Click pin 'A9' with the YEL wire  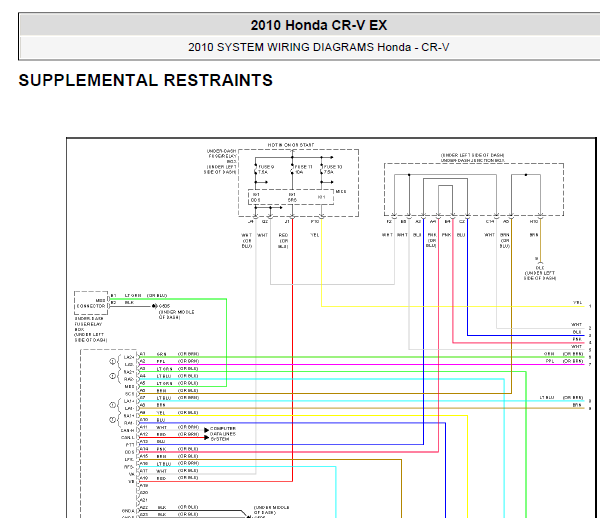click(142, 412)
